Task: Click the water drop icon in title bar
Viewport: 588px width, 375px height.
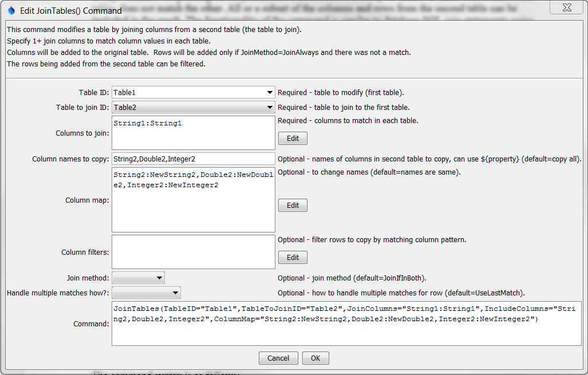Action: 11,10
